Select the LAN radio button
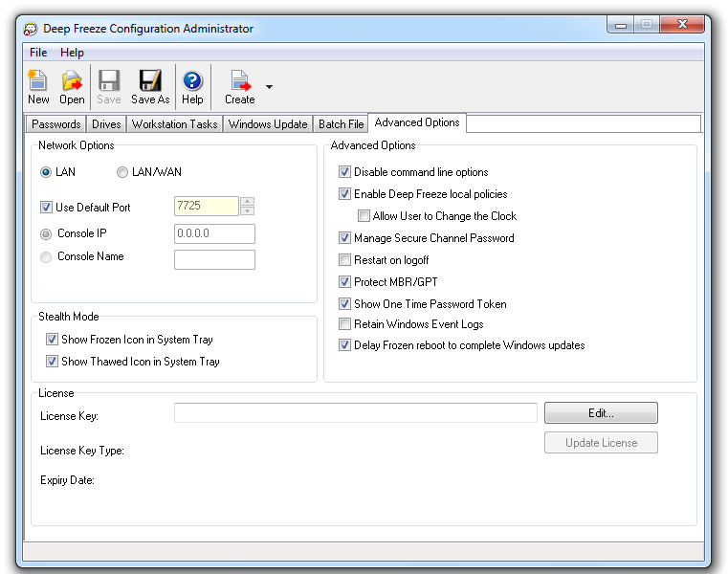 (x=46, y=172)
